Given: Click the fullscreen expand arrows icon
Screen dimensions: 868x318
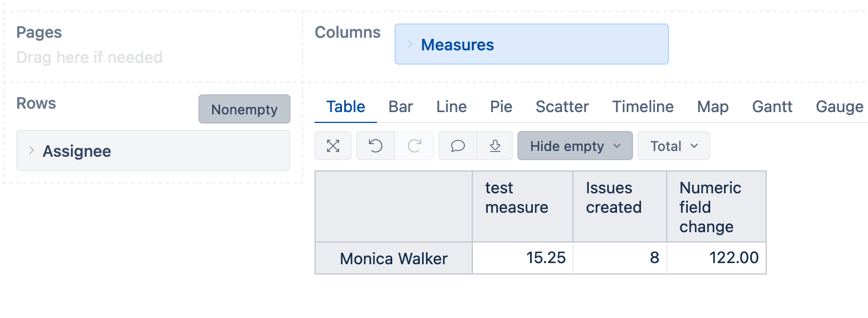Looking at the screenshot, I should [333, 146].
